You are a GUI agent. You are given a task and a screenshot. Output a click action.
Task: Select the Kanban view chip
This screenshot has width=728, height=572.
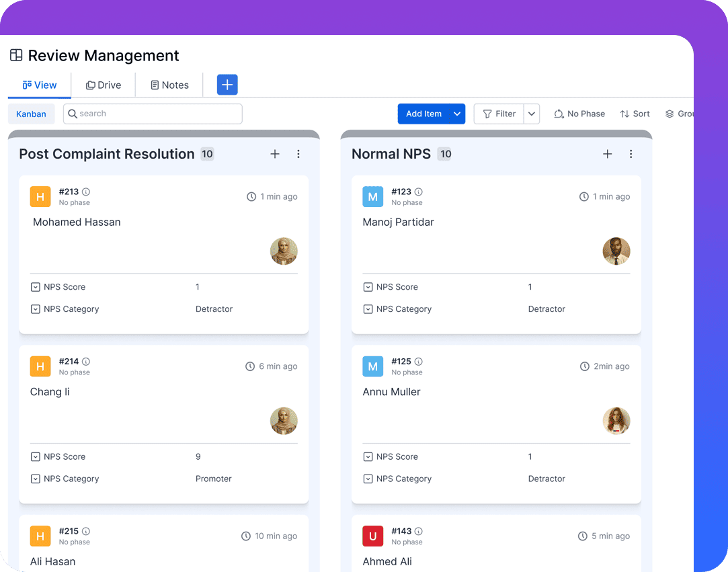(x=31, y=114)
